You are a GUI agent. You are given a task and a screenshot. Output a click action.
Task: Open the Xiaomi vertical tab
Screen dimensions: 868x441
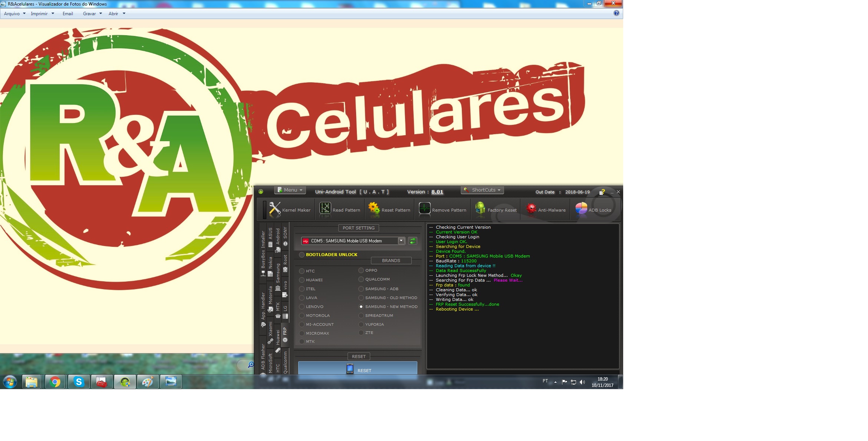270,333
